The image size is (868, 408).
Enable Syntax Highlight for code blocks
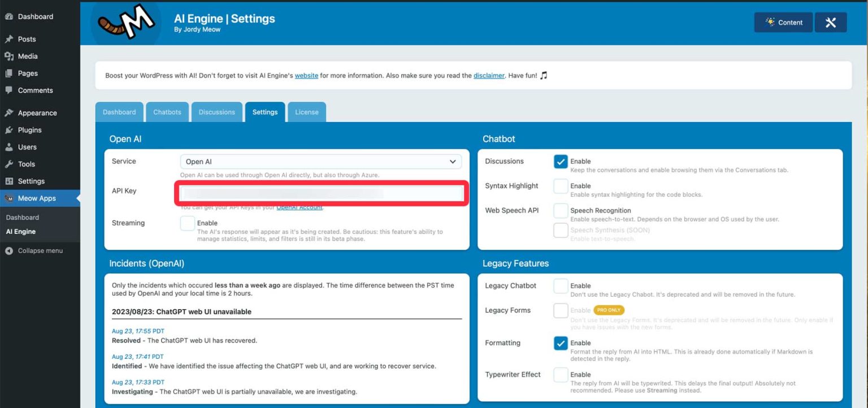click(560, 186)
